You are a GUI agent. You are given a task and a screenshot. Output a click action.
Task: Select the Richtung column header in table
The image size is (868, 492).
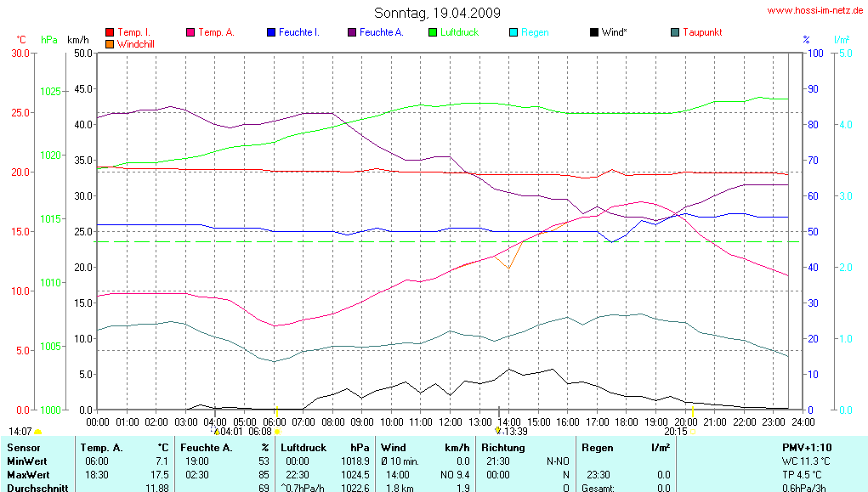pyautogui.click(x=502, y=447)
